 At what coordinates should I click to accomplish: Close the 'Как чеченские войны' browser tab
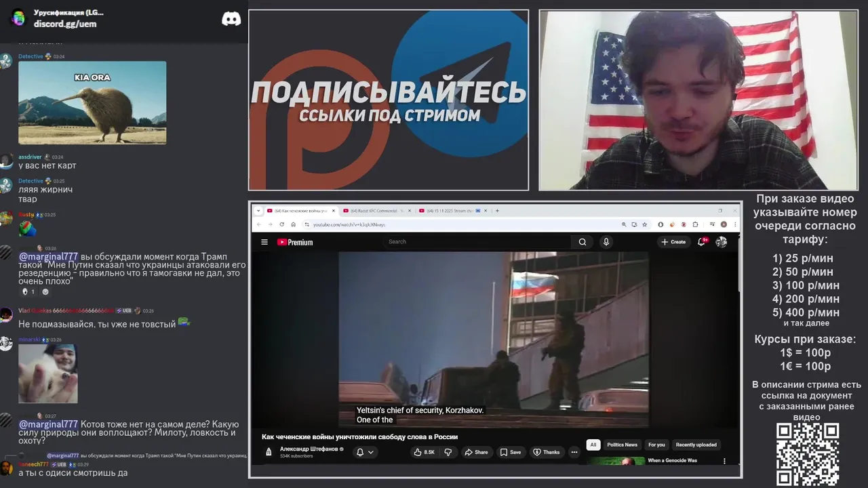pos(332,211)
